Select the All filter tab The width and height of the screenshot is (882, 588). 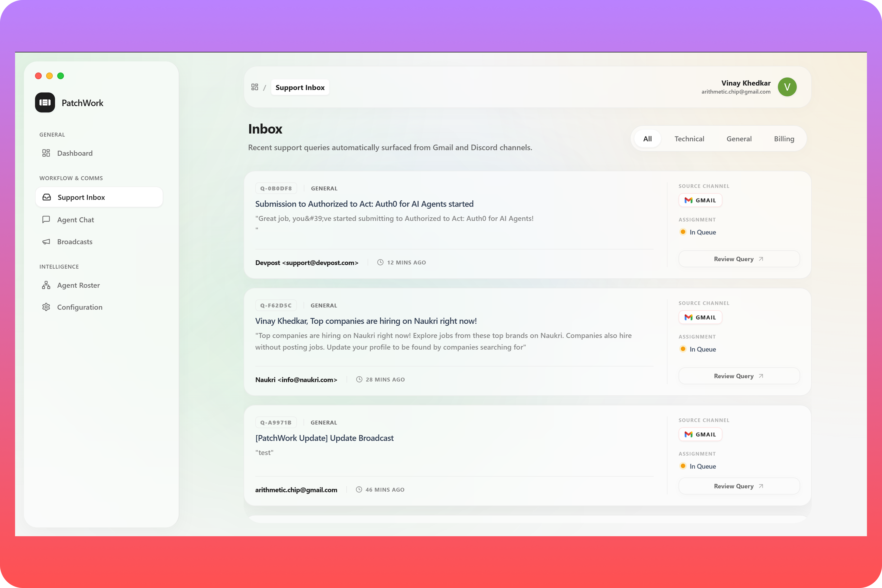(647, 139)
